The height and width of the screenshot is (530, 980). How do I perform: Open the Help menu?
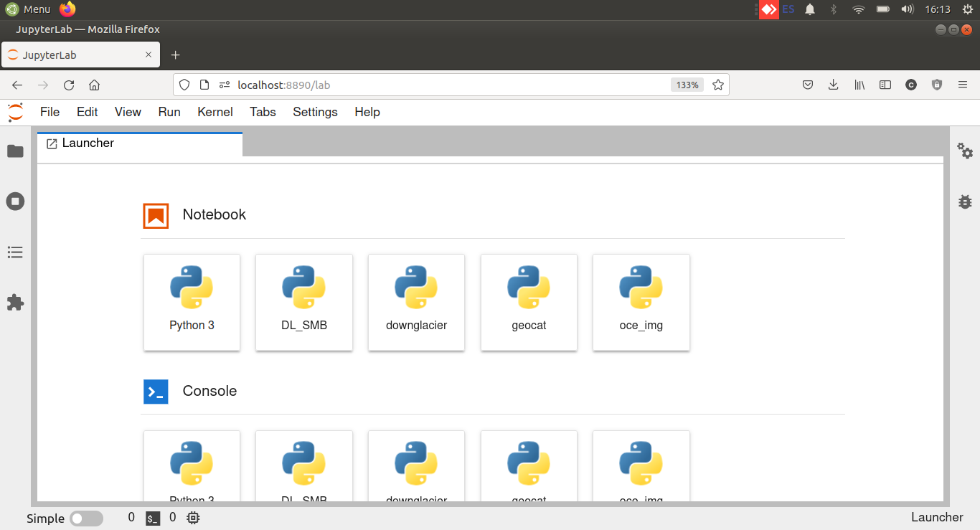367,112
